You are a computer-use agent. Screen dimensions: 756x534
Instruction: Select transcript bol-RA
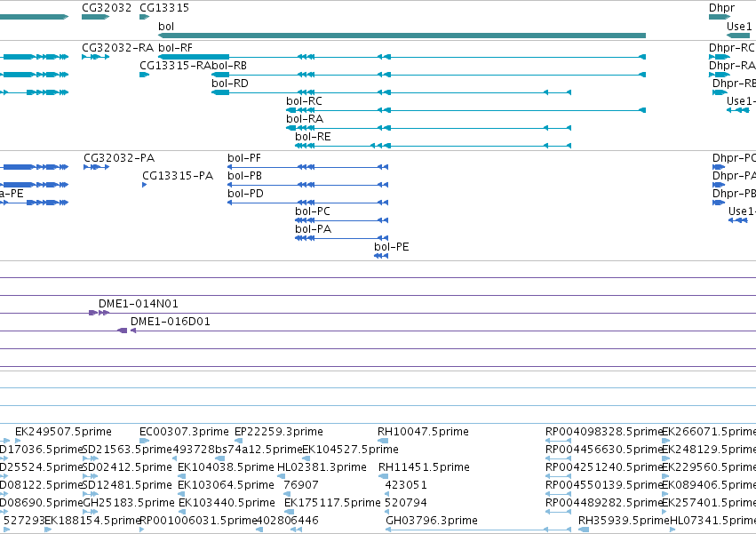click(x=428, y=128)
